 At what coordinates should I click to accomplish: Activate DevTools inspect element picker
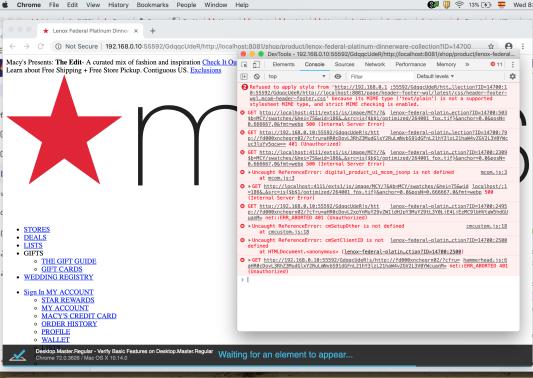coord(244,64)
